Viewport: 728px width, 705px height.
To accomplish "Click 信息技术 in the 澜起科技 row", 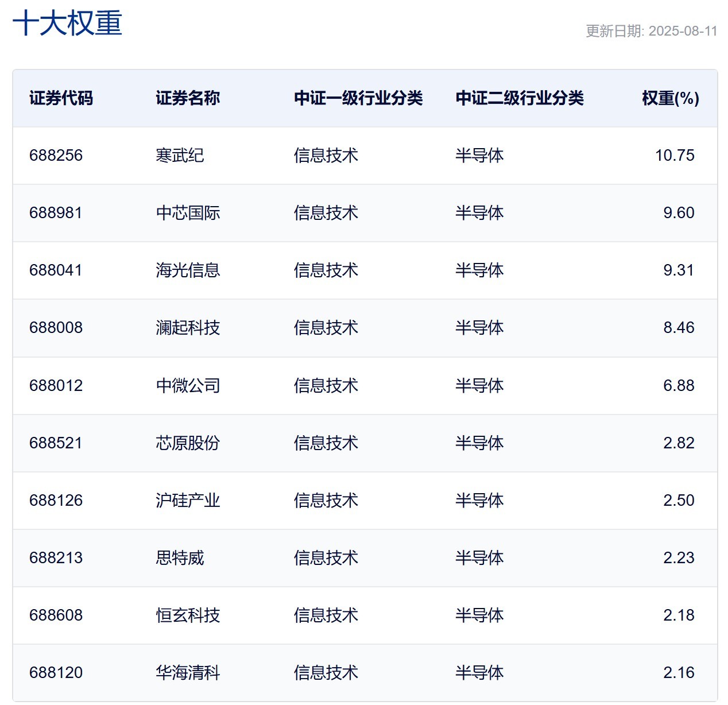I will coord(326,328).
